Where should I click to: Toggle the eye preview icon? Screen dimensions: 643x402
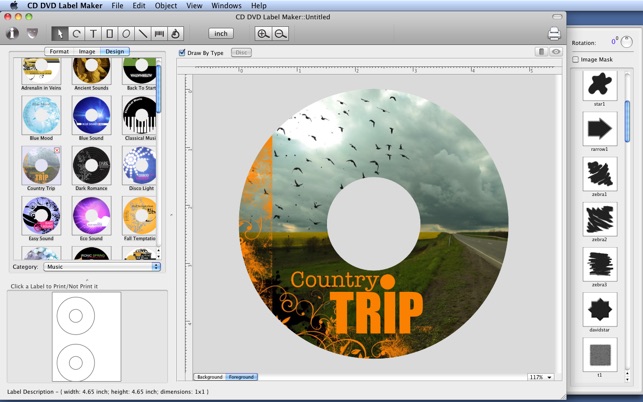pos(556,52)
